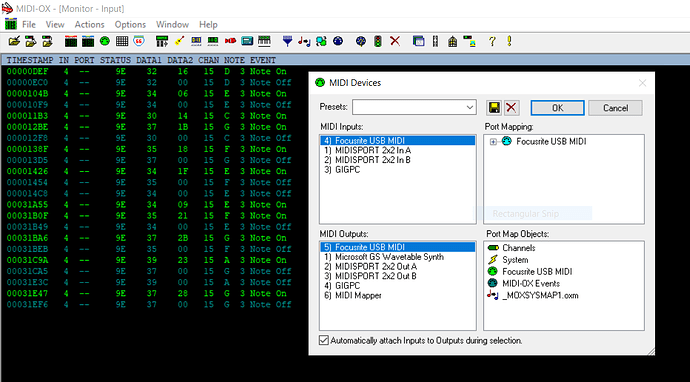The image size is (690, 382).
Task: Select GIGPC in MIDI Inputs list
Action: coord(398,170)
